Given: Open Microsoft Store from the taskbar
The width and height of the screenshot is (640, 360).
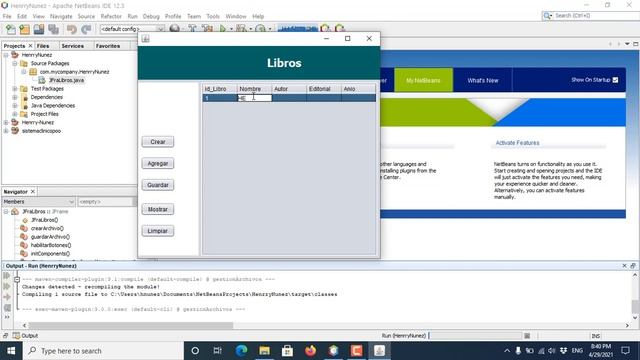Looking at the screenshot, I should pos(287,351).
